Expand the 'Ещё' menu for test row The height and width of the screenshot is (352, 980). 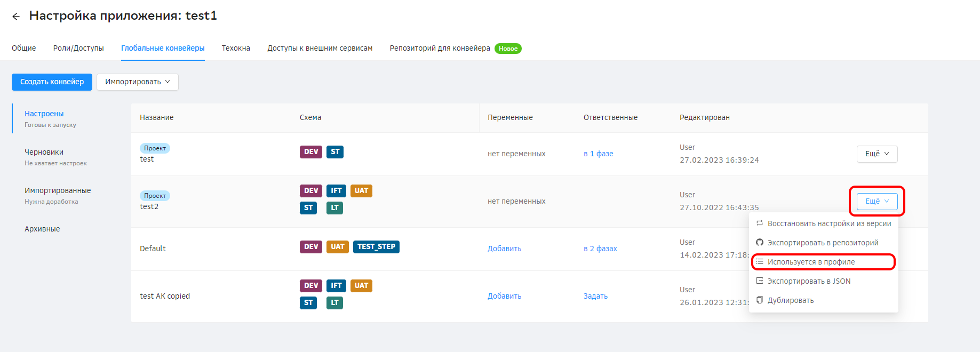[x=877, y=154]
